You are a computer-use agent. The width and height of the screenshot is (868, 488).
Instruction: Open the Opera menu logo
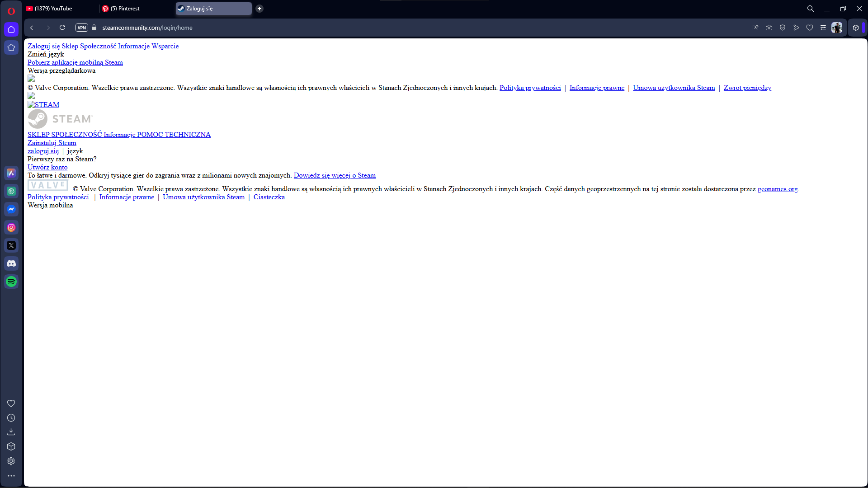tap(11, 11)
